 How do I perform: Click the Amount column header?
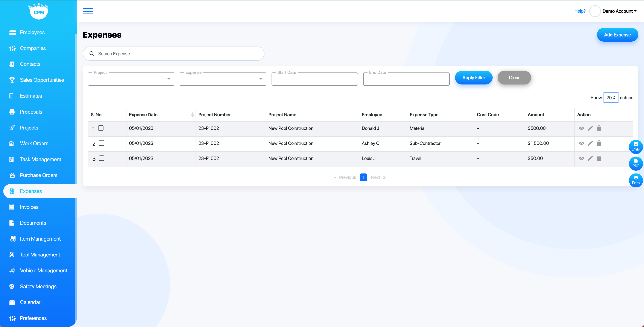coord(550,115)
